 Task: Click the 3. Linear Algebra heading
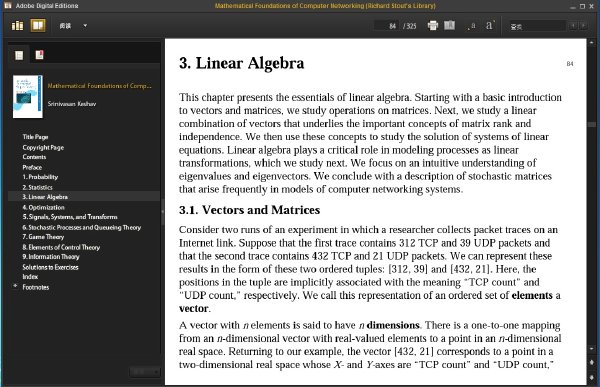[241, 64]
